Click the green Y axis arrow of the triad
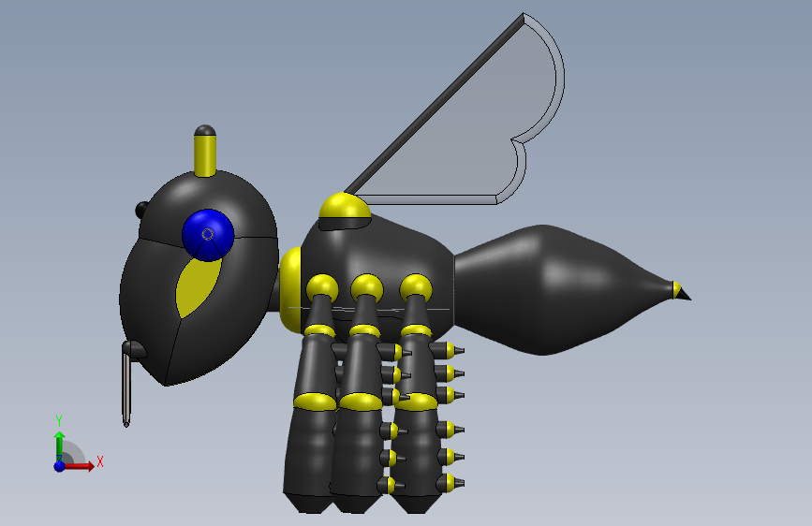 point(60,446)
